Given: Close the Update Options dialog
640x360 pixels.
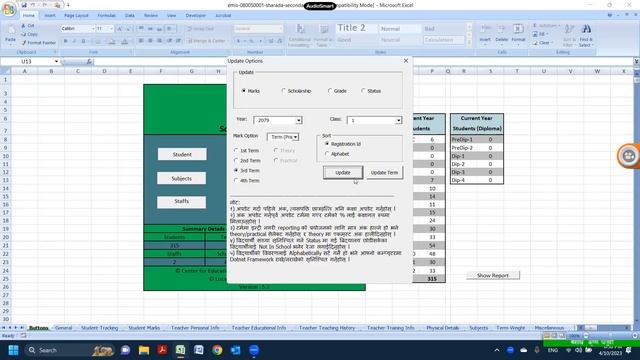Looking at the screenshot, I should point(406,60).
